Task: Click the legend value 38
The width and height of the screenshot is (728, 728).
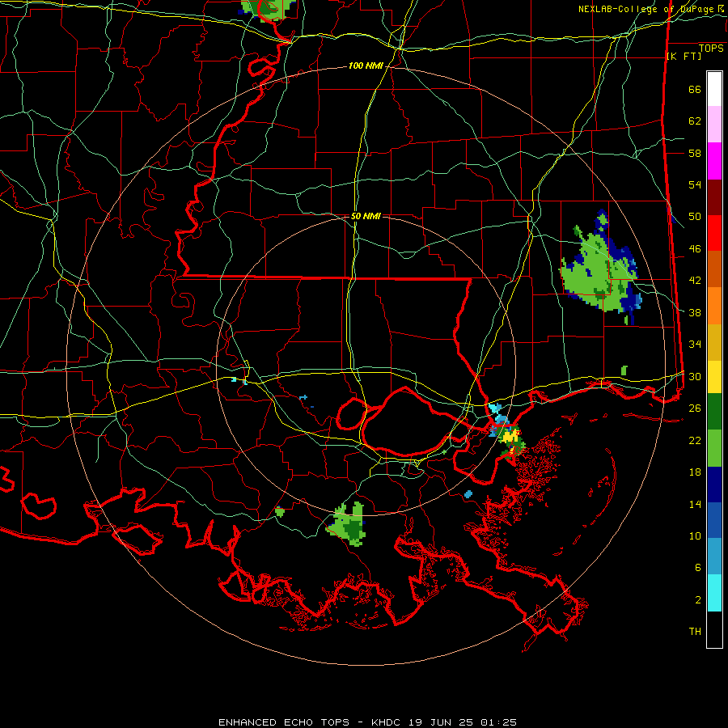Action: (x=695, y=312)
